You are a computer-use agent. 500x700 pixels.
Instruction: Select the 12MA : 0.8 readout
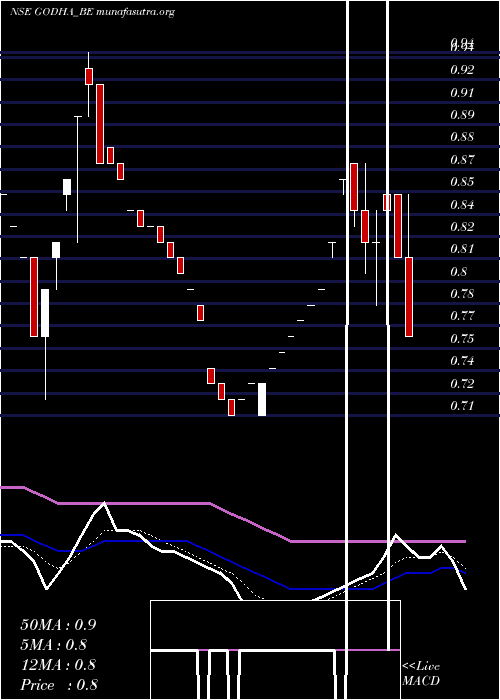pos(58,665)
